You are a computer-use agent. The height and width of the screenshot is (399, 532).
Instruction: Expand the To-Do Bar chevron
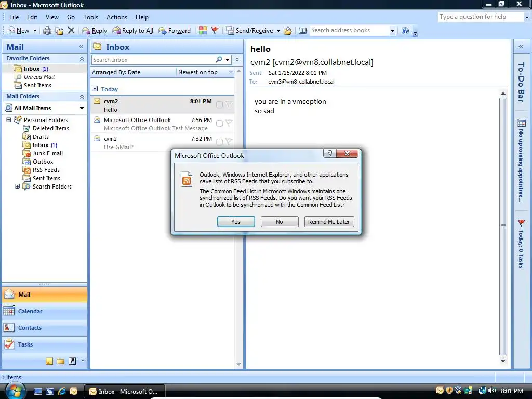[x=521, y=46]
